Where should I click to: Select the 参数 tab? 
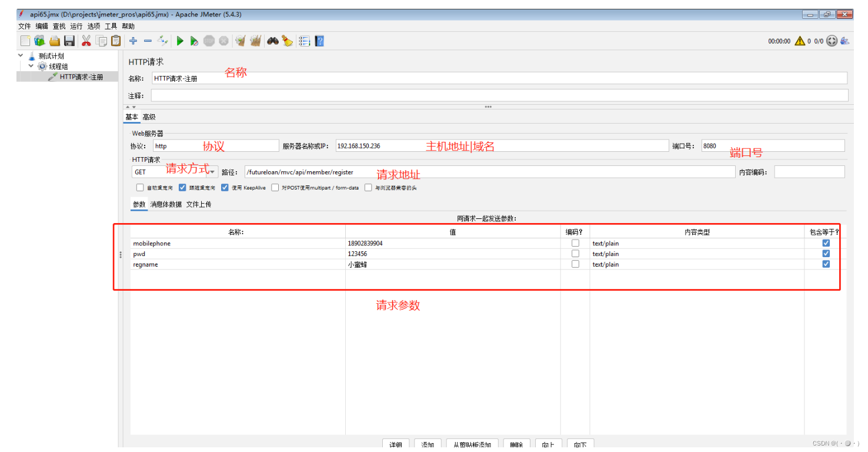point(139,204)
